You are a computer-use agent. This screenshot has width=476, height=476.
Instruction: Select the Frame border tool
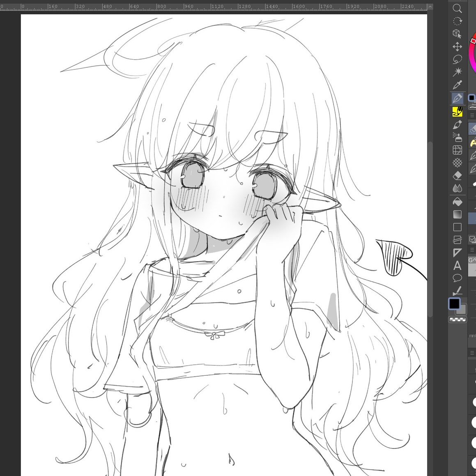(457, 240)
